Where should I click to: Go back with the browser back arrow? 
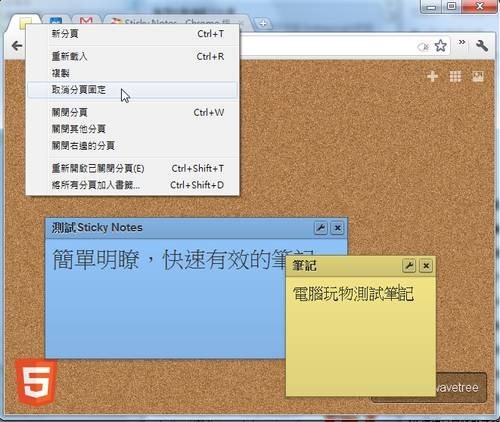click(17, 46)
